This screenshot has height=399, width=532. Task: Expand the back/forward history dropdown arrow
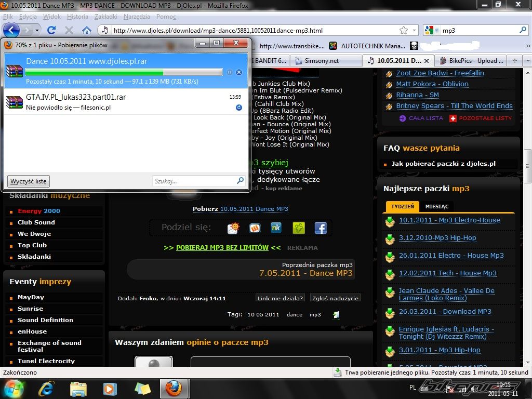point(36,31)
